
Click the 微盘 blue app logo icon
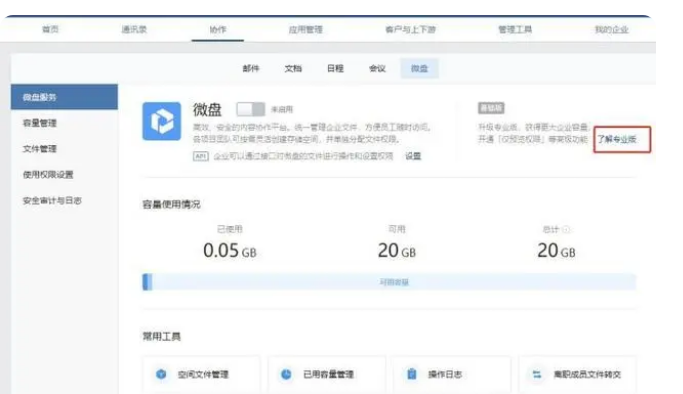tap(162, 121)
